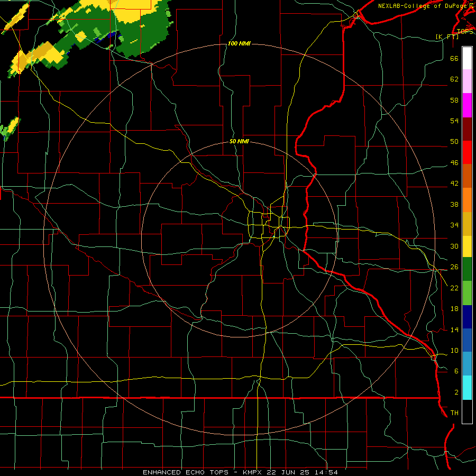Image resolution: width=476 pixels, height=476 pixels.
Task: Click the "100 NMI" range ring label
Action: pos(239,43)
